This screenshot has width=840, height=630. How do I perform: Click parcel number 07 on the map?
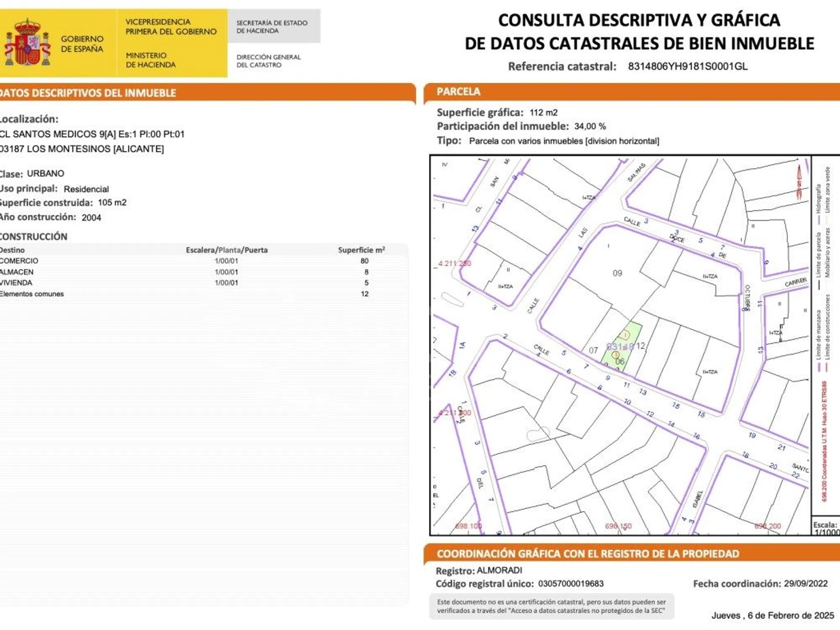pos(593,350)
